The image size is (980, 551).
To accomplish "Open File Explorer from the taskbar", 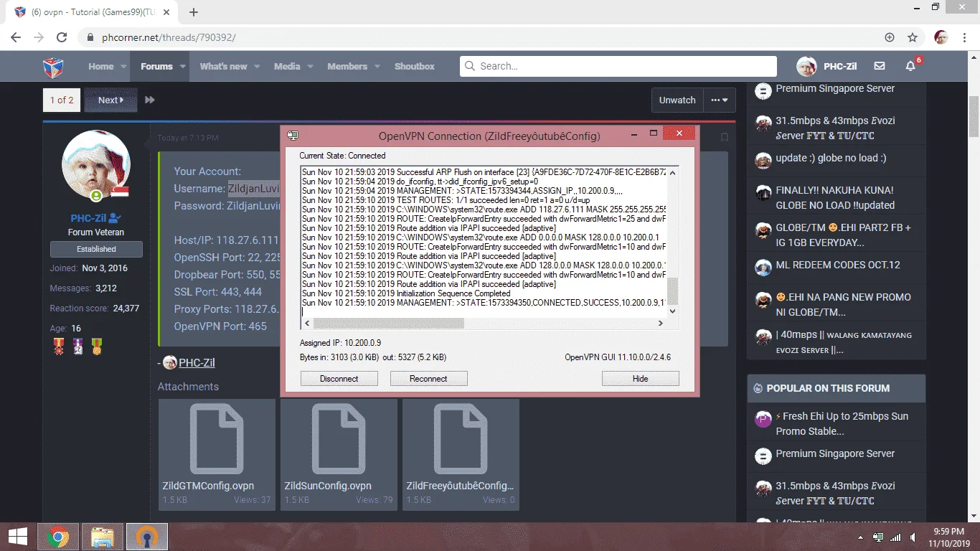I will coord(103,537).
